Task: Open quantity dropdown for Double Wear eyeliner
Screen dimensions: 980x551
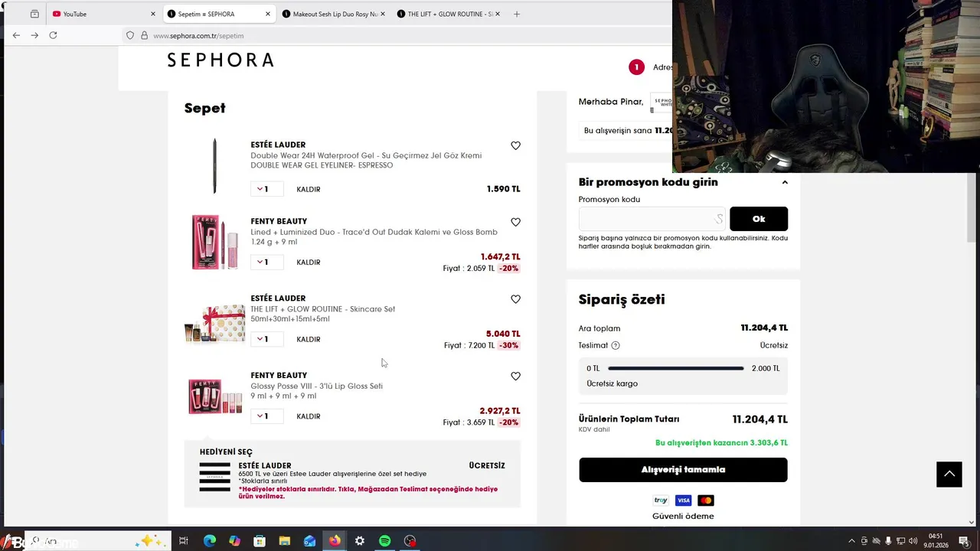Action: pyautogui.click(x=267, y=189)
